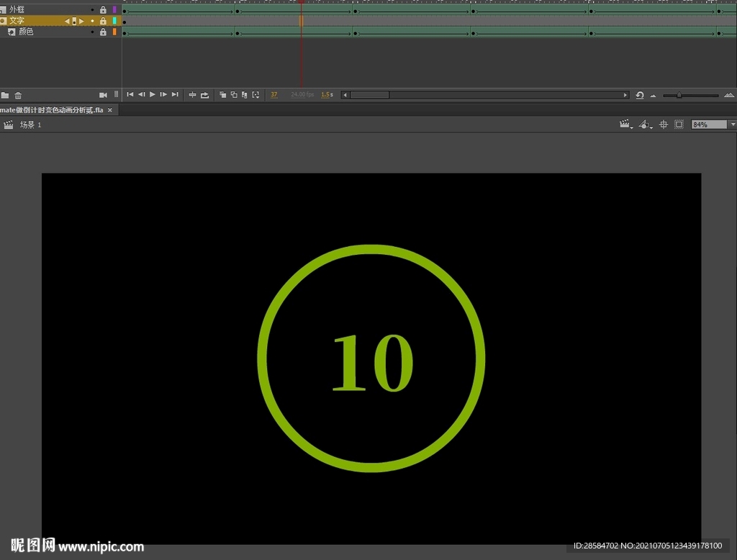This screenshot has width=737, height=560.
Task: Click the current frame number 37
Action: tap(274, 94)
